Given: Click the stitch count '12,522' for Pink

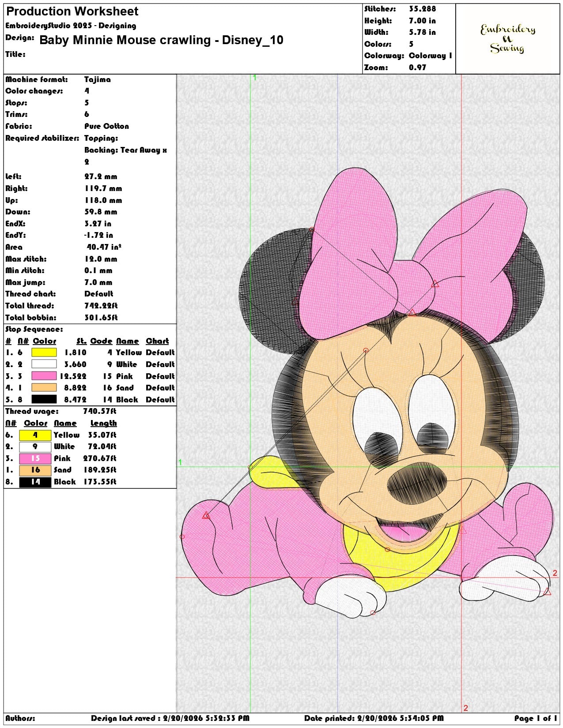Looking at the screenshot, I should [73, 376].
